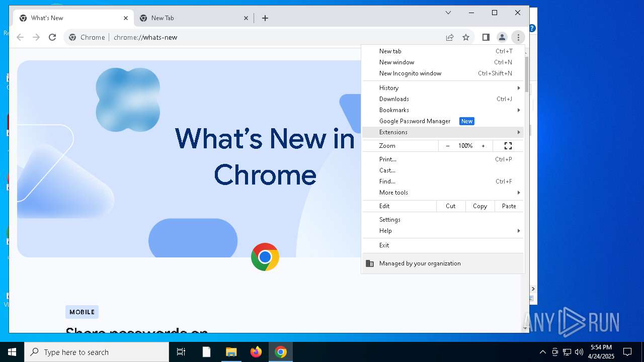Choose Find from the menu
Screen dimensions: 644x362
[443, 182]
